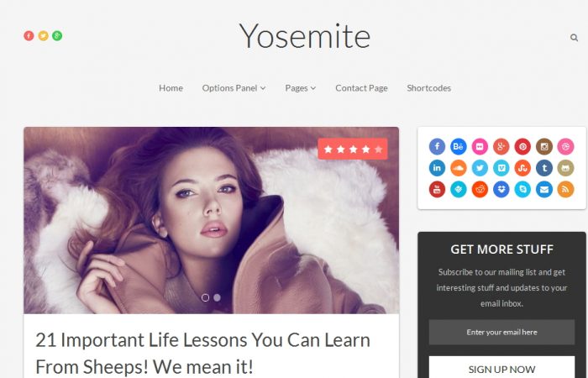The width and height of the screenshot is (588, 378).
Task: Click the LinkedIn social icon
Action: point(437,168)
